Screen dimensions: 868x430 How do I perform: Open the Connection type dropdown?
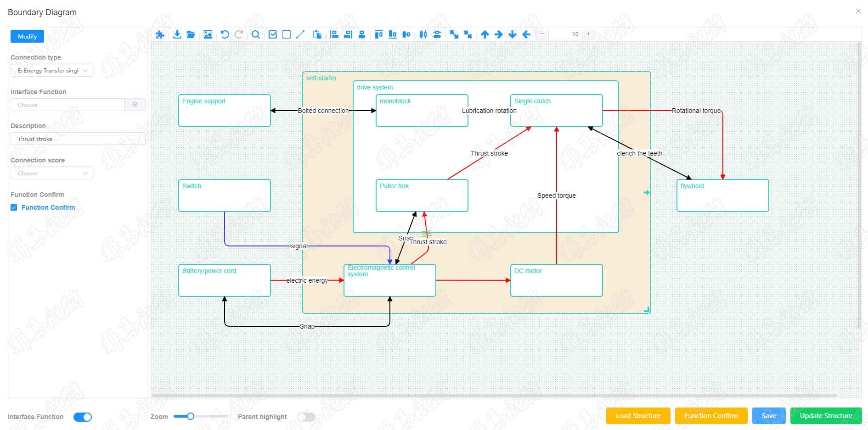point(51,70)
